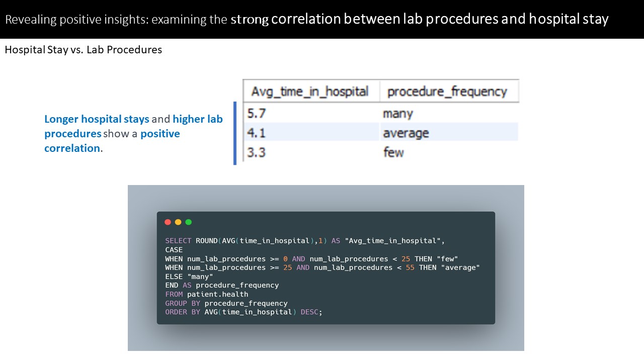644x362 pixels.
Task: Click the green dot in code window
Action: pos(189,222)
